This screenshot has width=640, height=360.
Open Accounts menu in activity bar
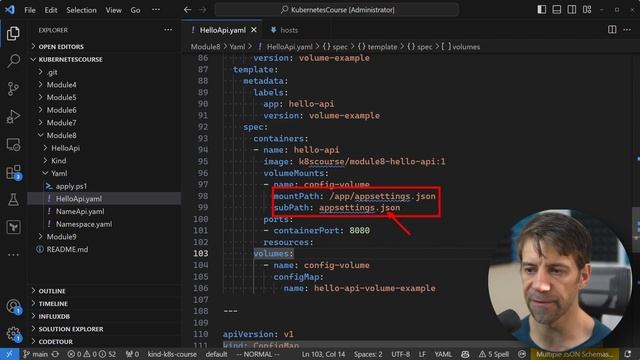(13, 306)
